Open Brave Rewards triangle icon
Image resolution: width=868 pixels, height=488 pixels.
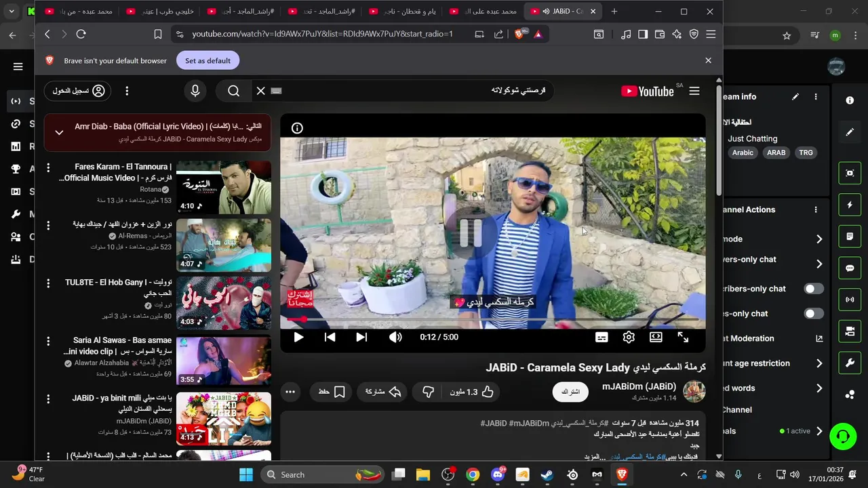click(x=538, y=34)
